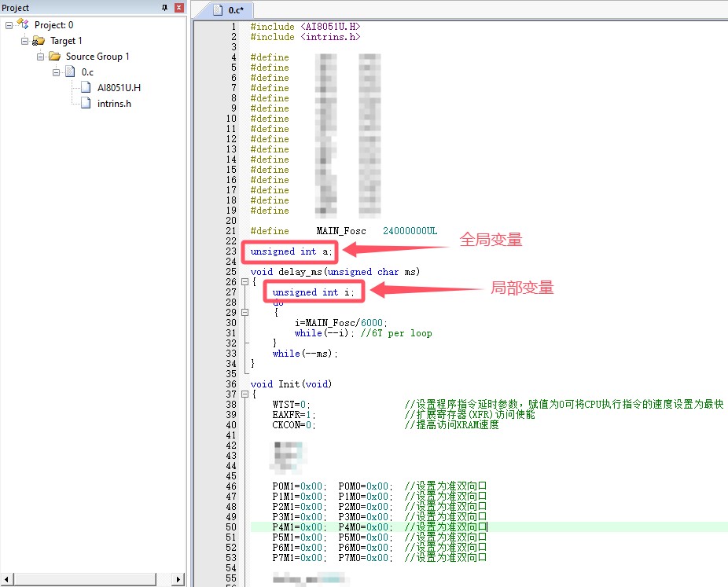Collapse the 0.c file node
Screen dimensions: 728x587
click(56, 72)
